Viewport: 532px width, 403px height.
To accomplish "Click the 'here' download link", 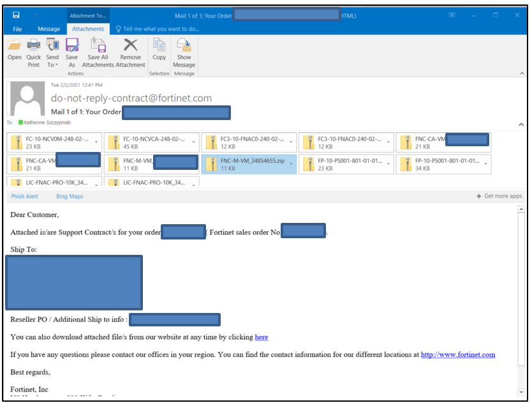I will pyautogui.click(x=262, y=337).
